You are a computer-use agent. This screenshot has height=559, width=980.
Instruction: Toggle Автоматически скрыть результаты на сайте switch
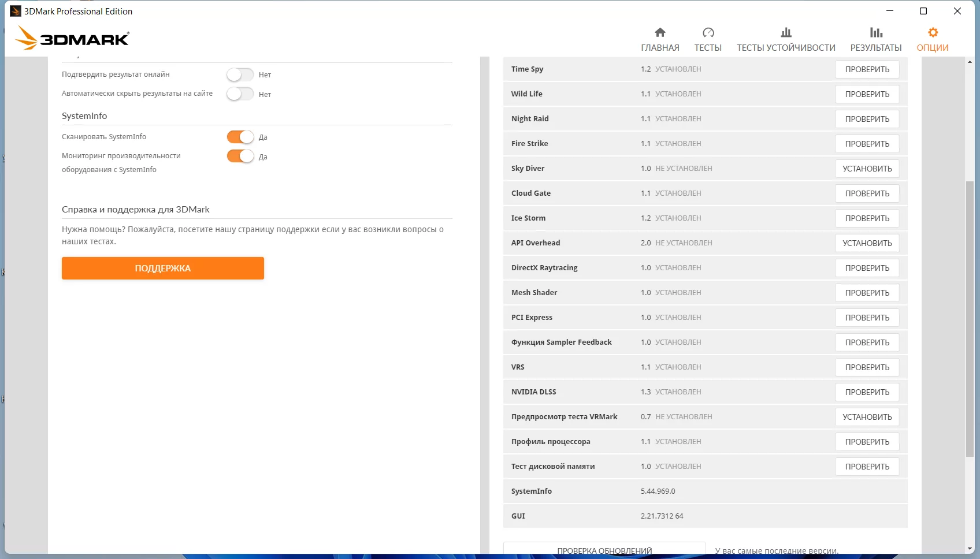[x=240, y=94]
